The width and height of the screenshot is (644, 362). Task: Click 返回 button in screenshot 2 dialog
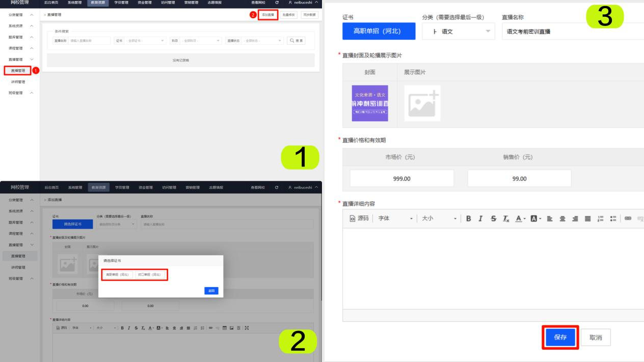[211, 291]
